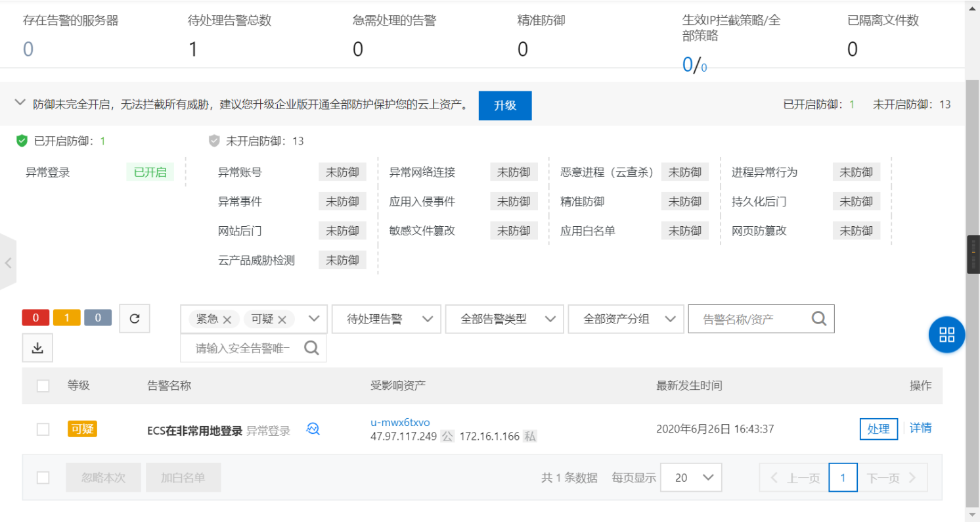Select the yellow severity count badge
980x522 pixels.
tap(66, 318)
